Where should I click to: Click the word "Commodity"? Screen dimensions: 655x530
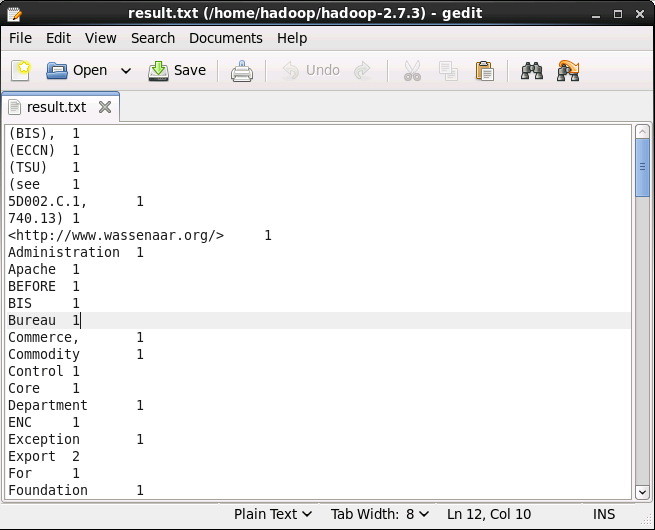pos(44,355)
